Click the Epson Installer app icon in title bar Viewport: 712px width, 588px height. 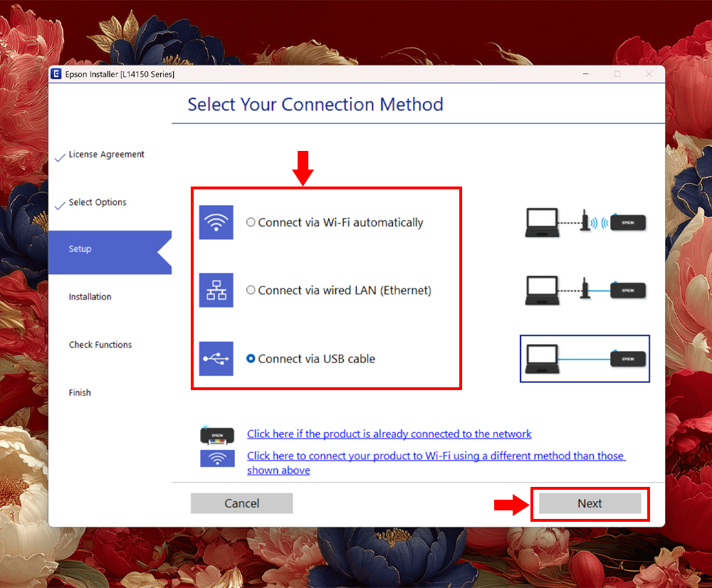click(56, 74)
